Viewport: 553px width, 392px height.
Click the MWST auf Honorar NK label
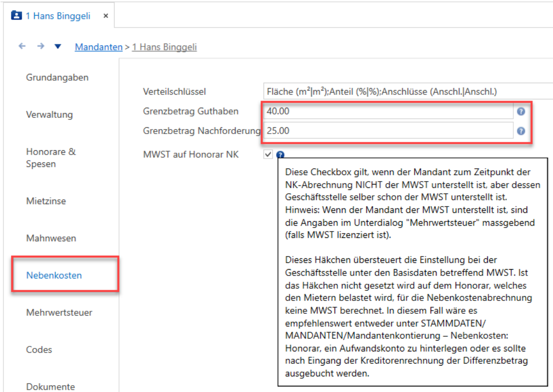click(x=191, y=155)
